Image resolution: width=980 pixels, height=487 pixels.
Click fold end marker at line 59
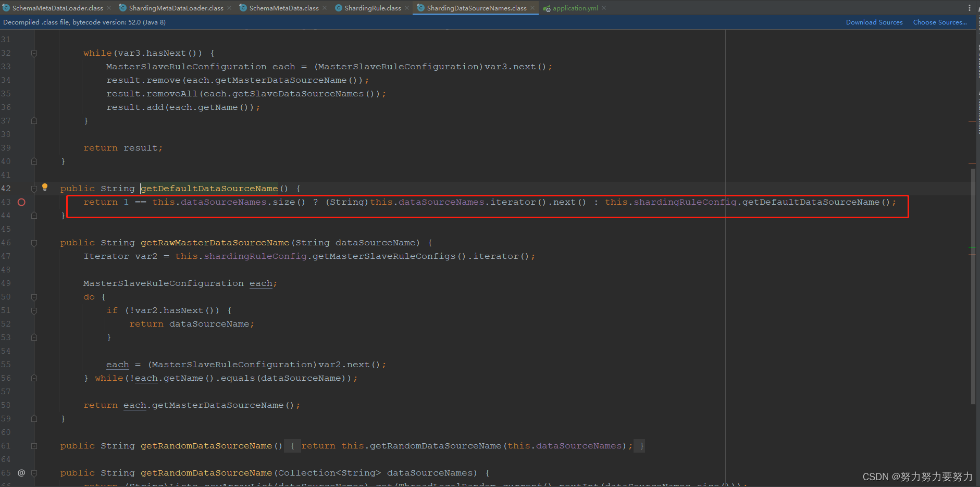coord(34,419)
